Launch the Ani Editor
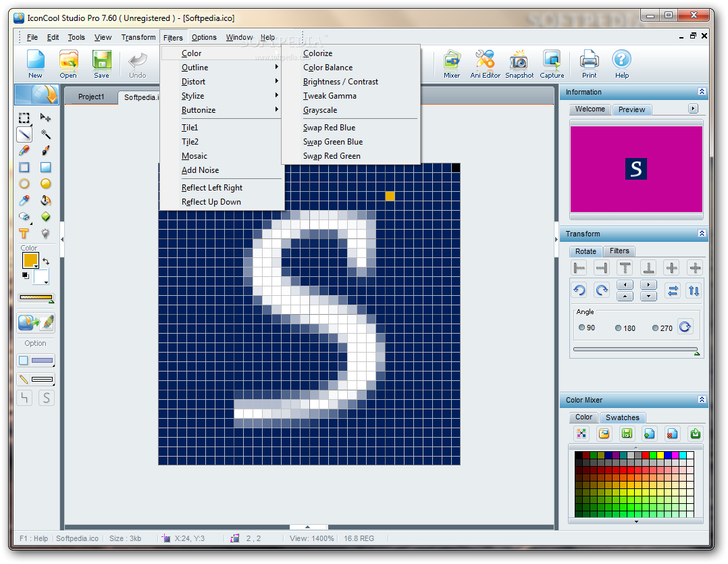The width and height of the screenshot is (728, 564). (x=485, y=64)
